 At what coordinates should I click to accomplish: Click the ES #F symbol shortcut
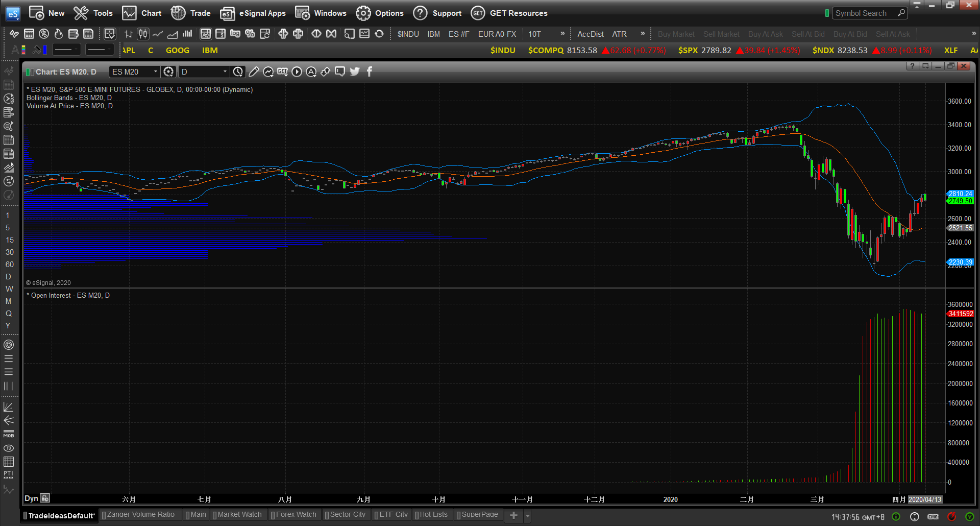click(459, 34)
